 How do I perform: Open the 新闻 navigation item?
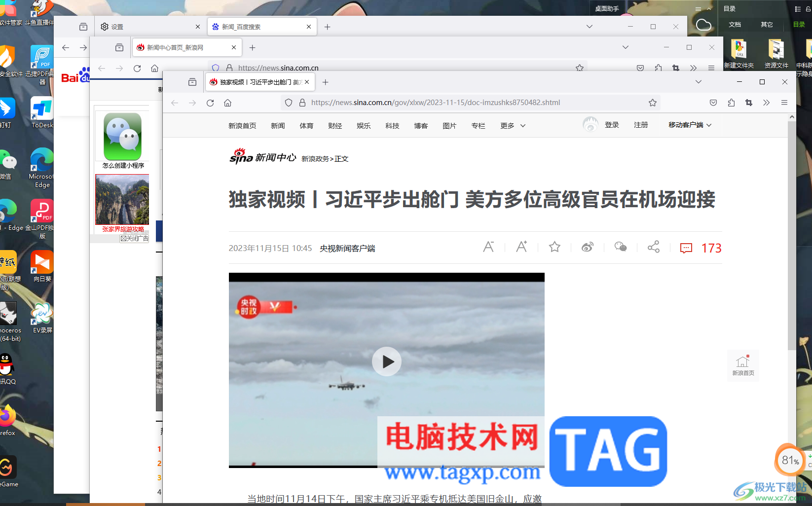(x=278, y=126)
